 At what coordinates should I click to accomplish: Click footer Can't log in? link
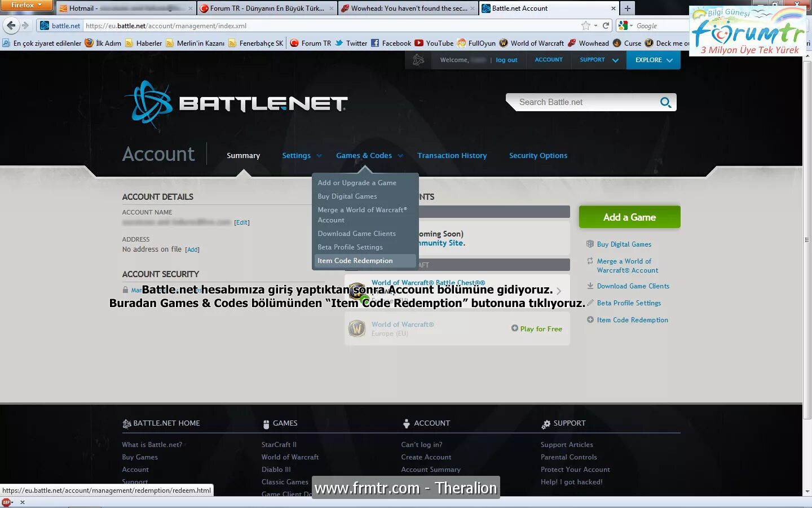click(422, 445)
